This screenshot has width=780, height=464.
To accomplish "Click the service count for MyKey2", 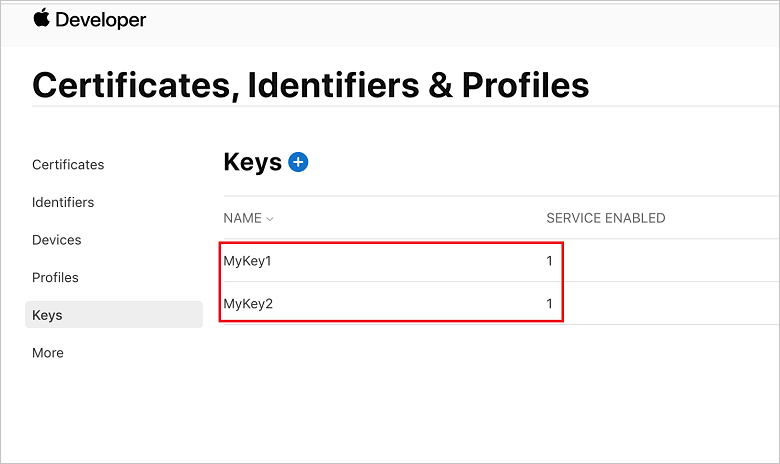I will 549,303.
